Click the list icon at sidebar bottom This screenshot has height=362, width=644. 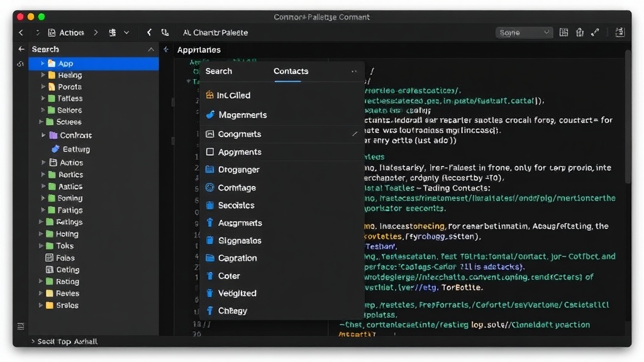(x=21, y=326)
